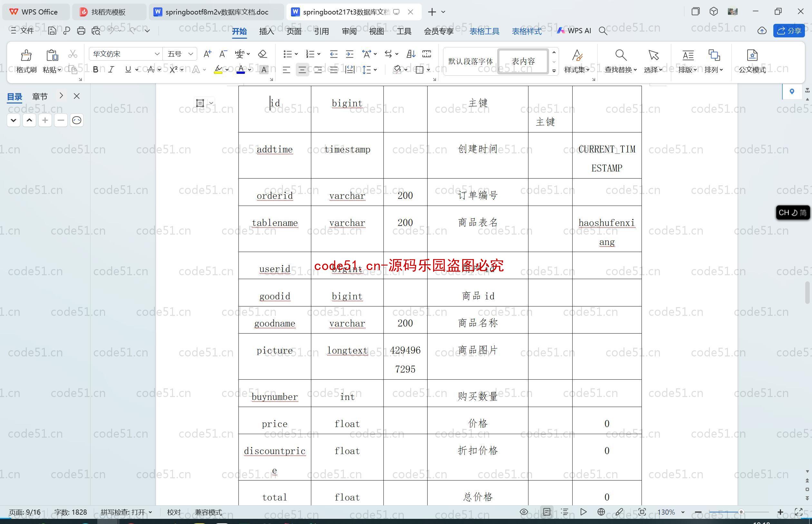Click the Clear formatting eraser icon
The image size is (812, 524).
coord(262,54)
